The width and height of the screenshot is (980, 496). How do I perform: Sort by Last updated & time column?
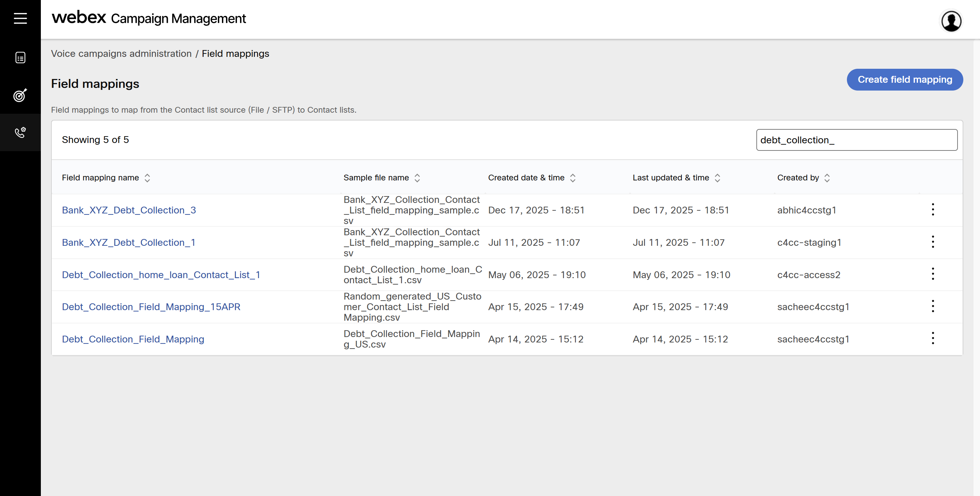717,178
